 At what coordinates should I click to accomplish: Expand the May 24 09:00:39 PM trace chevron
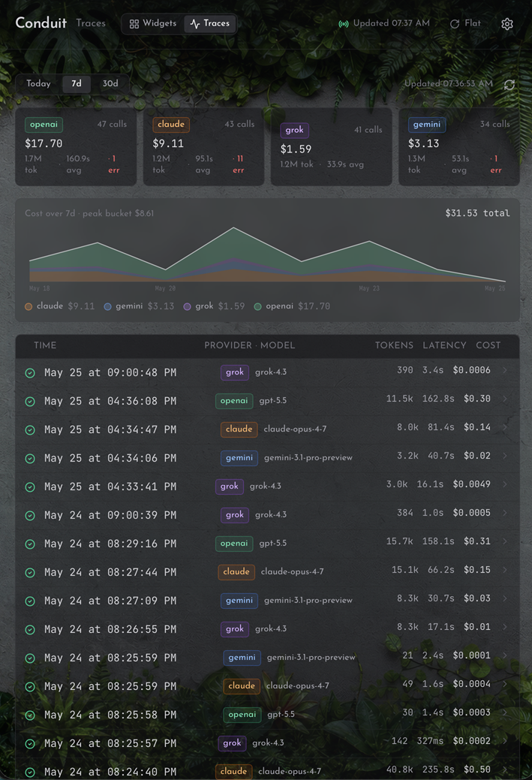coord(505,513)
